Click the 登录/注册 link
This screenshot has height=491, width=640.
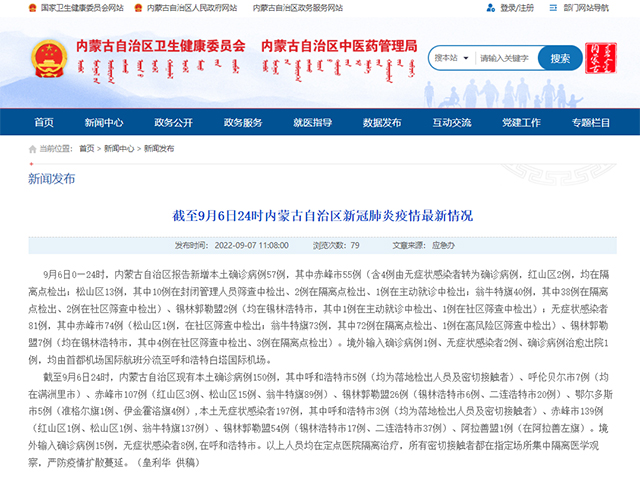click(517, 8)
